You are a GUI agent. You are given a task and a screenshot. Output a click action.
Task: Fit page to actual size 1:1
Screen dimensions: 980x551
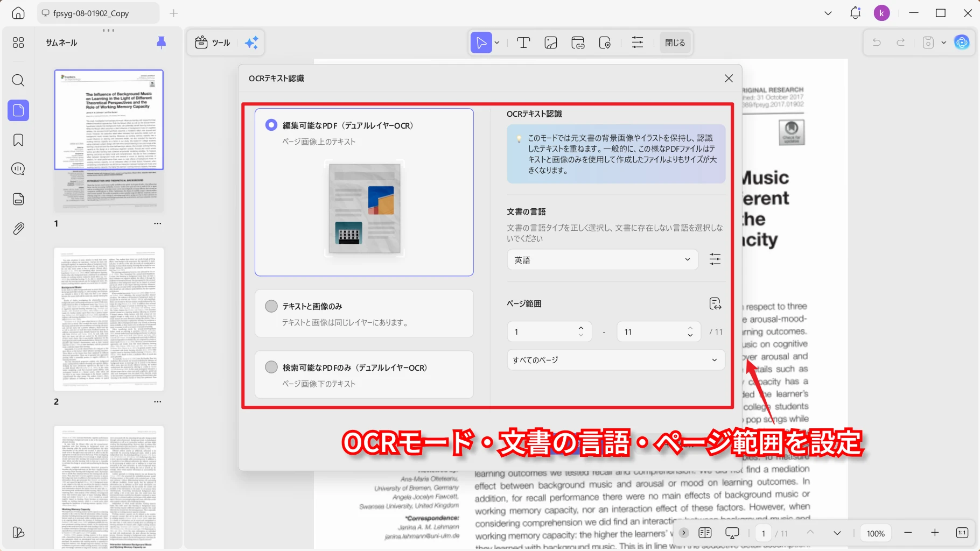[x=962, y=533]
